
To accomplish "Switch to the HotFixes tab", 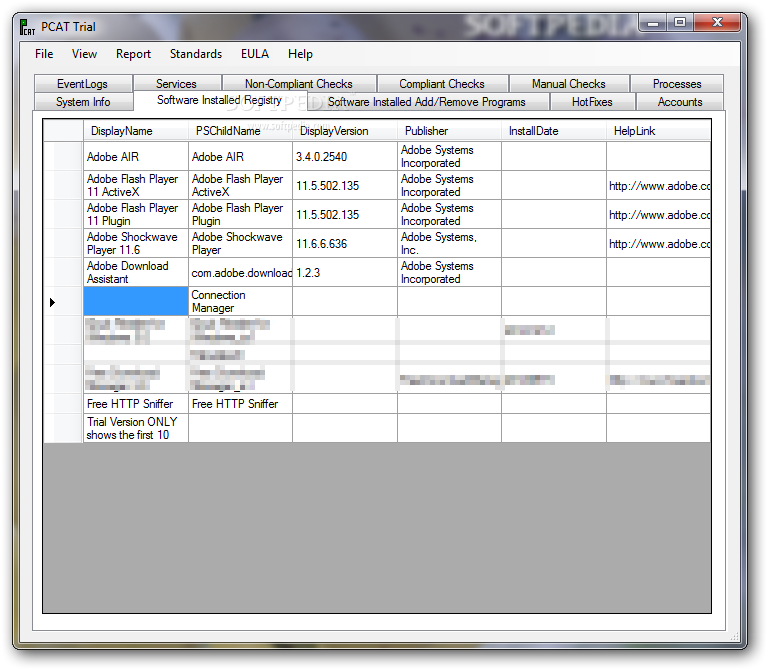I will 593,102.
